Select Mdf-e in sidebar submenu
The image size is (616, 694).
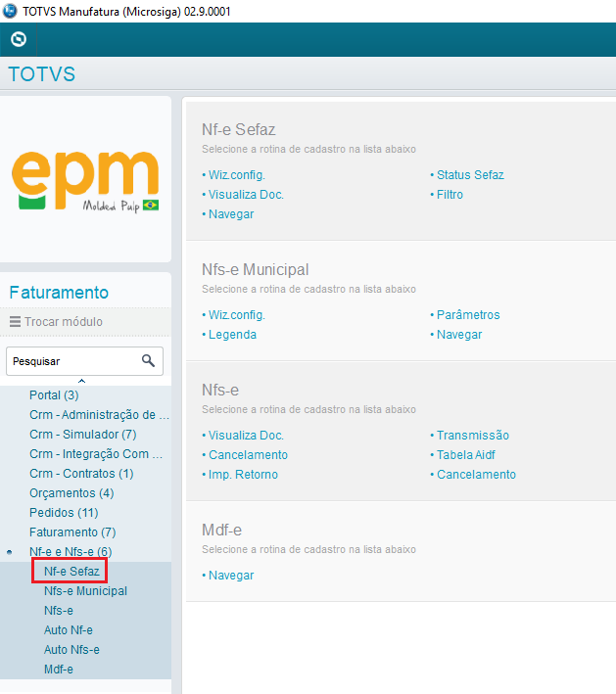click(59, 670)
